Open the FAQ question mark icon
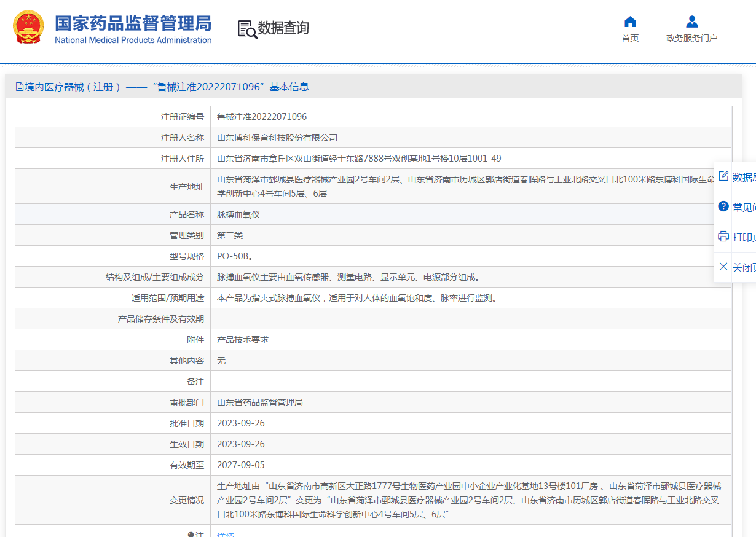The image size is (756, 537). [x=723, y=206]
